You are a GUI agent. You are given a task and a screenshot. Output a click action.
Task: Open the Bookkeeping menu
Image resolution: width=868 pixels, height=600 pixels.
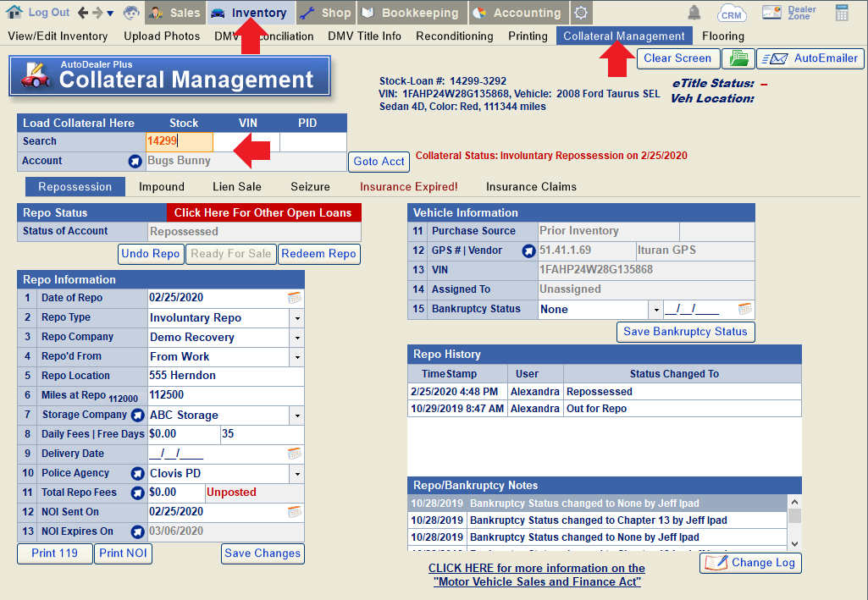point(412,13)
